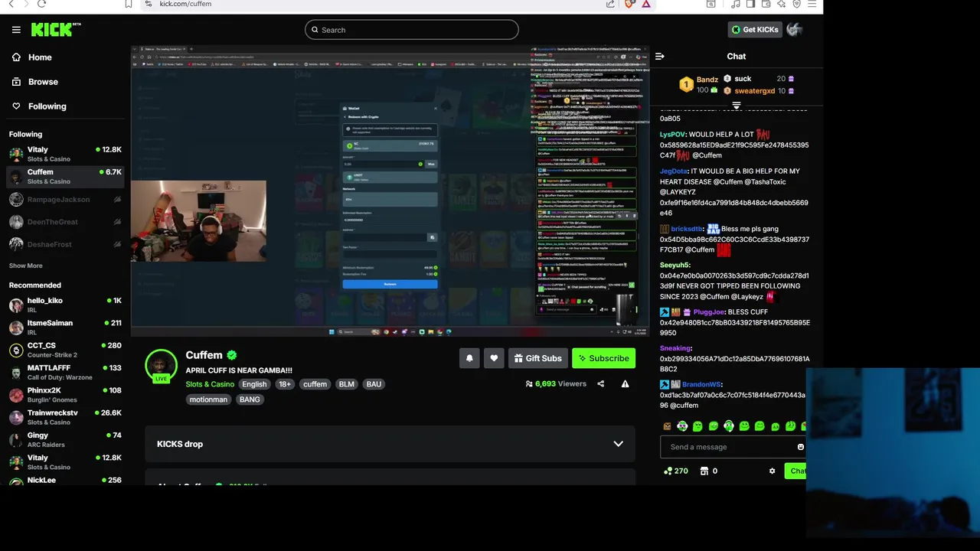Image resolution: width=980 pixels, height=551 pixels.
Task: Click the motionman tag
Action: (208, 399)
